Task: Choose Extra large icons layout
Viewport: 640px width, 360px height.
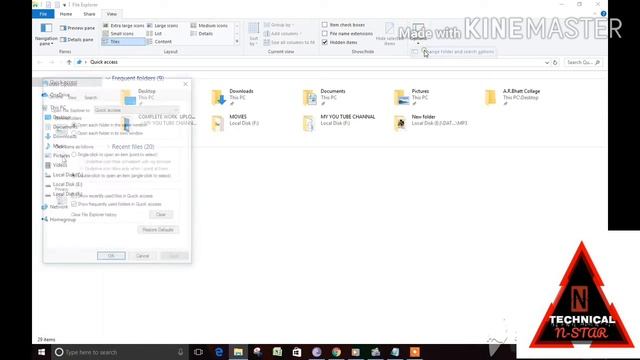Action: pos(123,26)
